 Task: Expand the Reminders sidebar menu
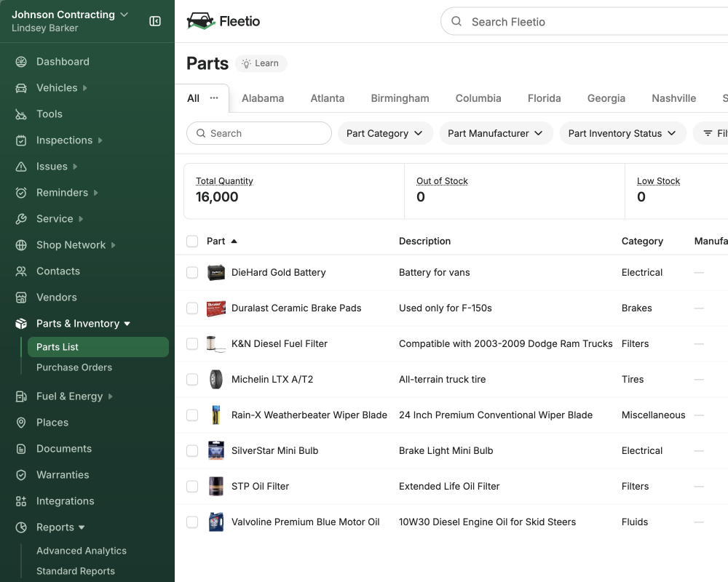95,193
